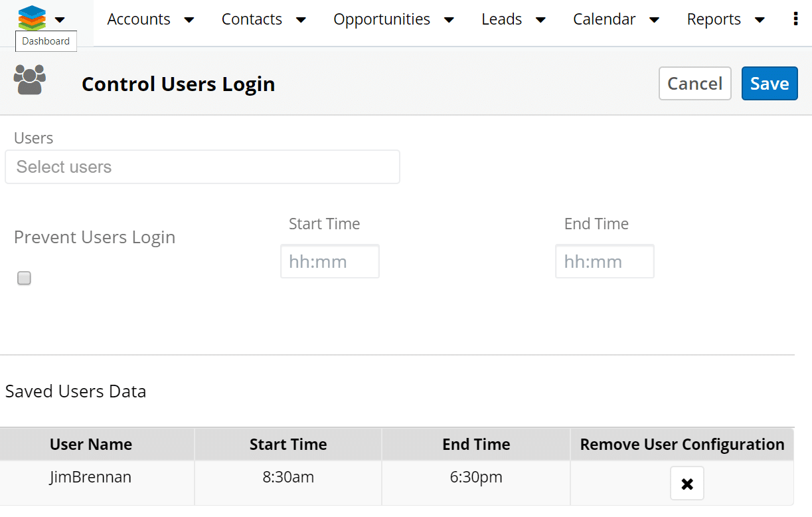
Task: Save the user login control settings
Action: (769, 83)
